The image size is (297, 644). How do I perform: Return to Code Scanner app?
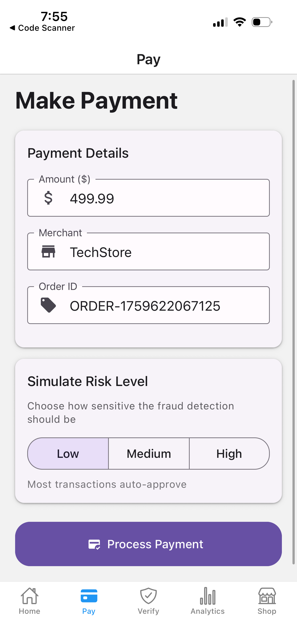[46, 28]
